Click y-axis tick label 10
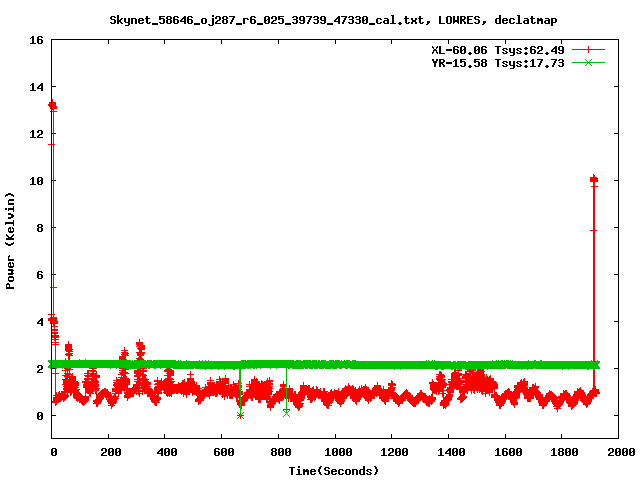This screenshot has width=640, height=480. coord(36,181)
